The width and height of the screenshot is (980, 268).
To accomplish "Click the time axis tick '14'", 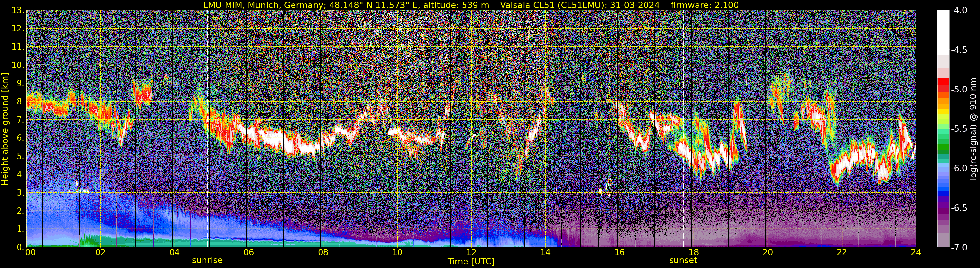I will coord(545,252).
